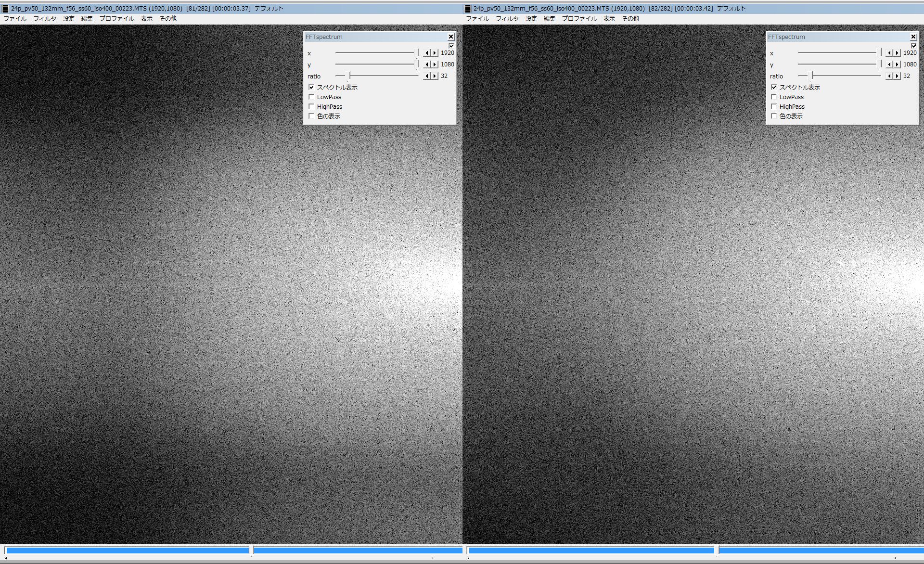Open ファイル menu in frame 81 window
The width and height of the screenshot is (924, 564).
[x=15, y=19]
